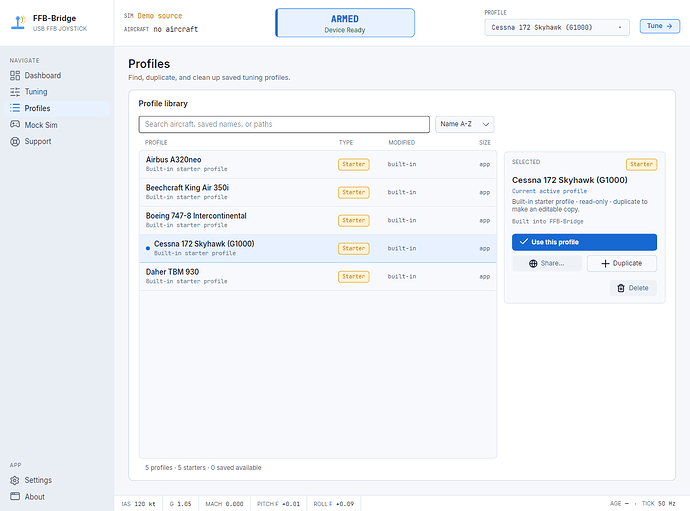
Task: Select Profiles in the navigation
Action: [x=57, y=108]
